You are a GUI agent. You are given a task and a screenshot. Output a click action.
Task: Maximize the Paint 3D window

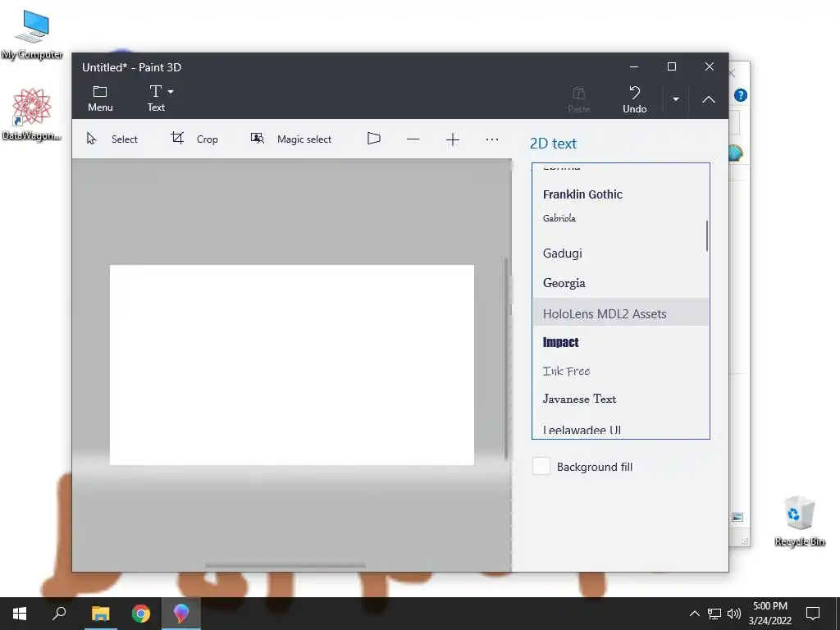[x=672, y=67]
